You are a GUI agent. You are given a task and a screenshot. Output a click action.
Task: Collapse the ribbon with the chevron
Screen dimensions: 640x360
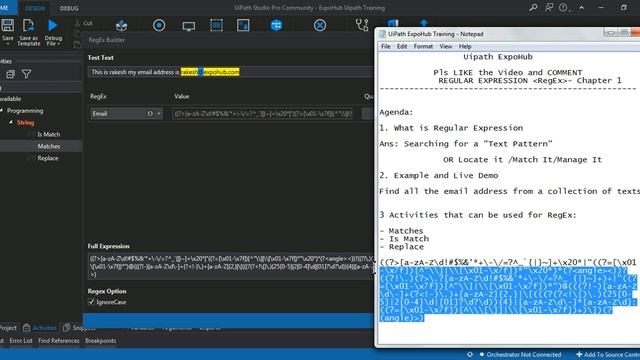[581, 7]
